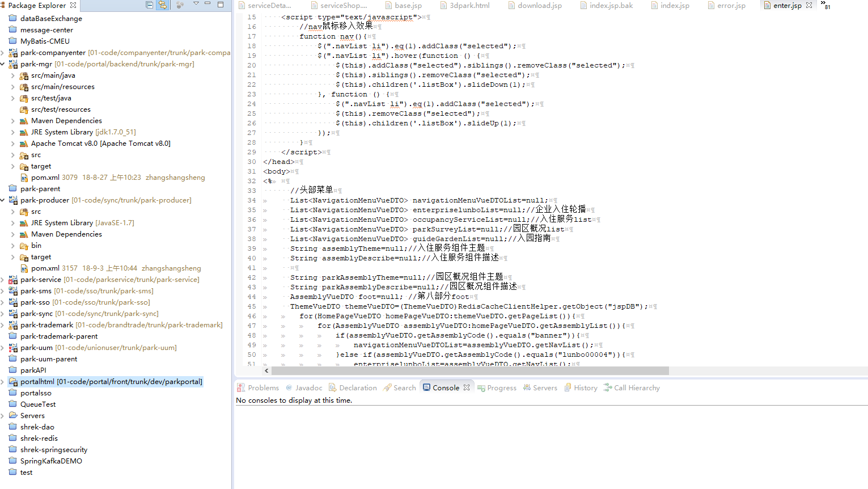Expand the bin folder under park-producer
The image size is (868, 489).
coord(13,246)
